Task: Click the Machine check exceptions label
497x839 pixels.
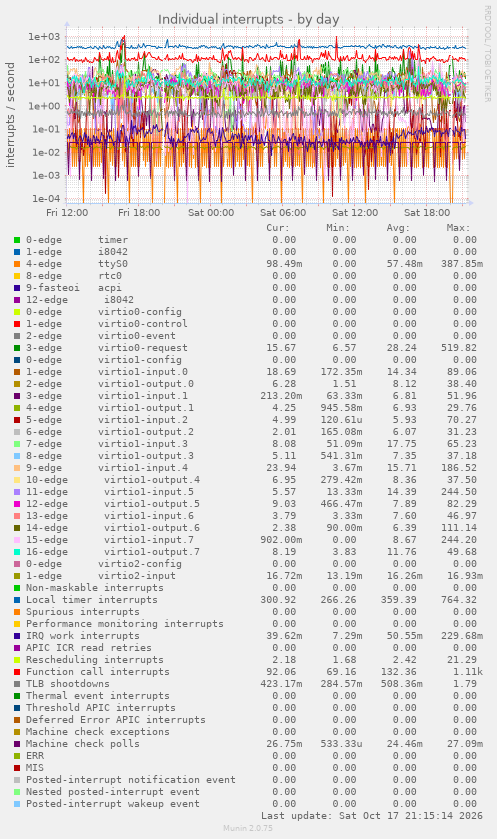Action: (x=98, y=732)
